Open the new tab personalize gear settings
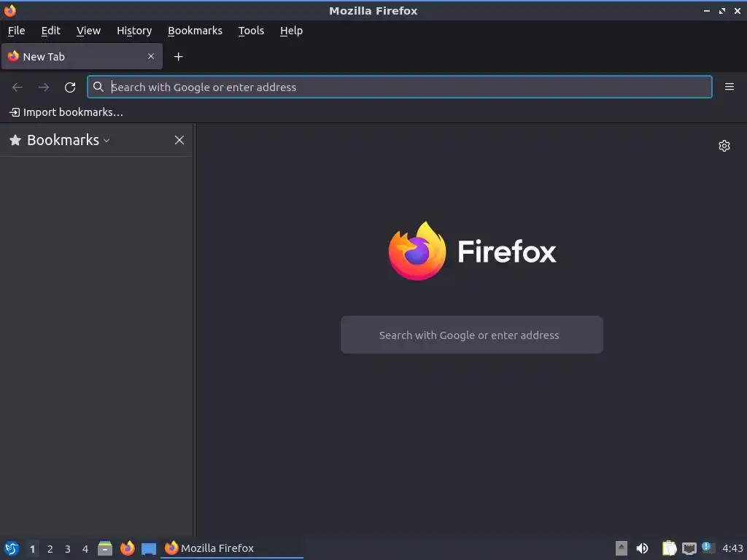This screenshot has width=747, height=560. pos(724,146)
